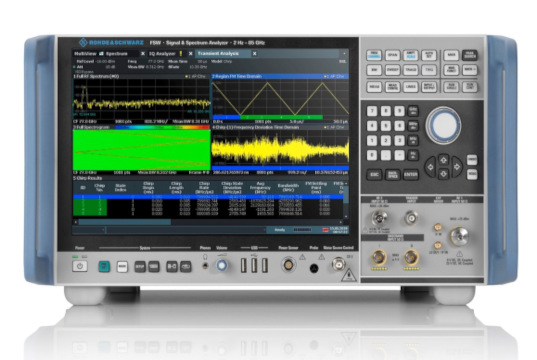Click the table's scroll-right arrow
Screen dimensions: 537x360
coord(340,222)
